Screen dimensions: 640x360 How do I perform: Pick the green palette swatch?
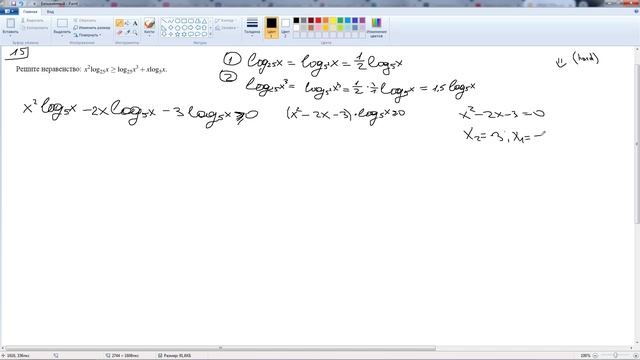coord(340,20)
